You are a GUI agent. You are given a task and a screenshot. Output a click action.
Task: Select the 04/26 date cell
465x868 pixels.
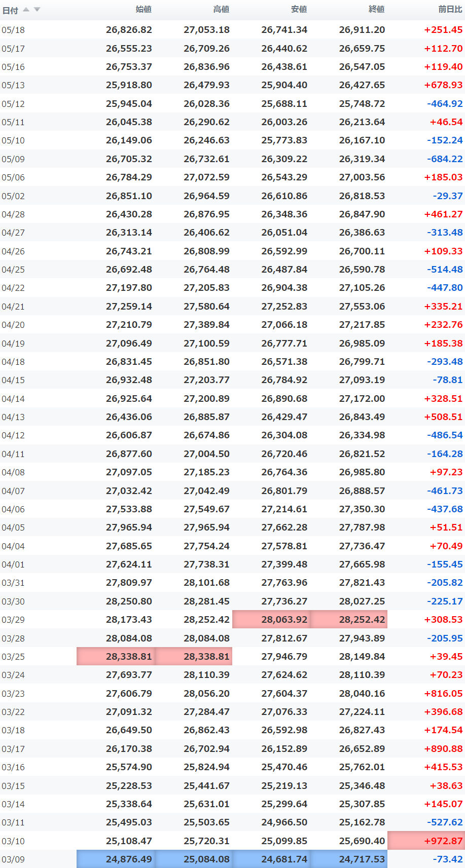[x=13, y=251]
